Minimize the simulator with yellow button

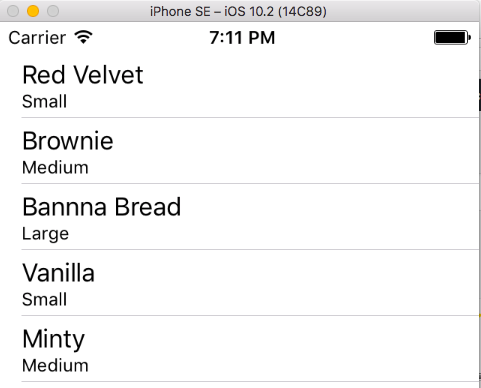coord(33,11)
